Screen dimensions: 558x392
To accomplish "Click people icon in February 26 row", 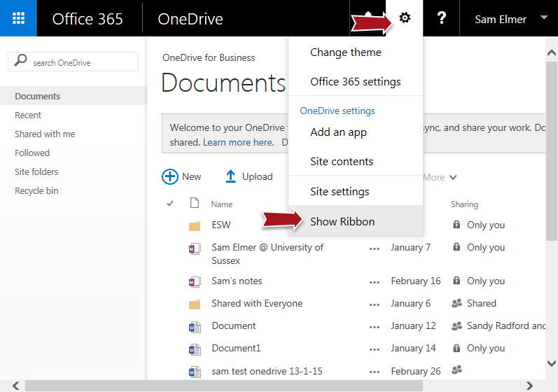I will pyautogui.click(x=457, y=370).
